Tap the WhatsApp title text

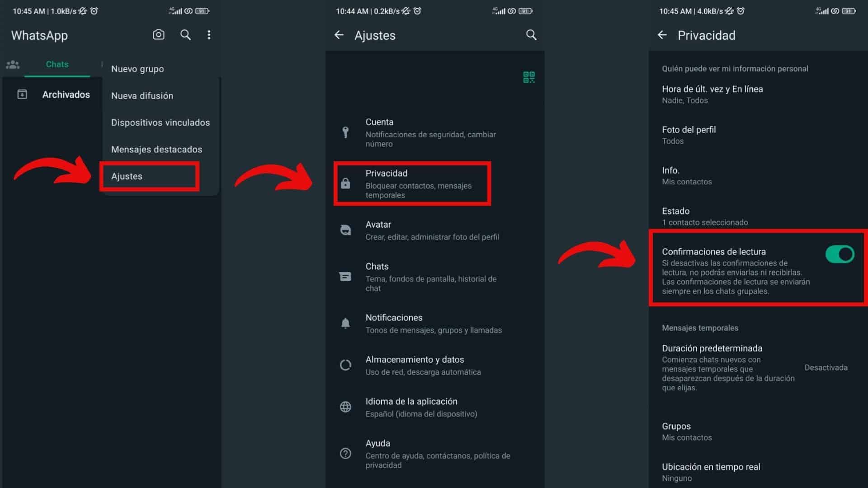pyautogui.click(x=39, y=35)
